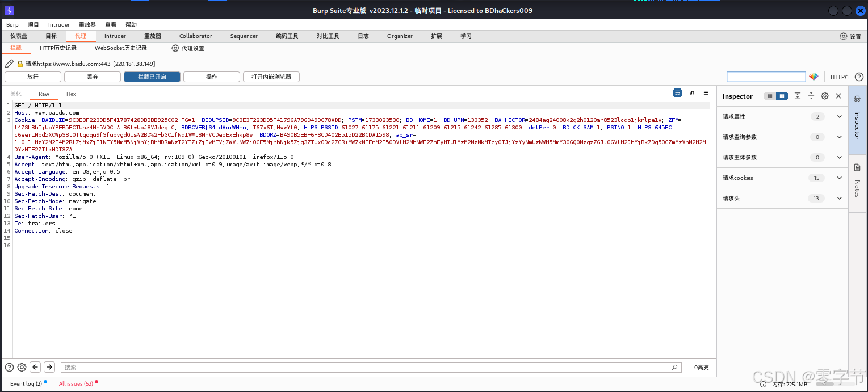Focus the filter input beside color picker
Viewport: 868px width, 392px height.
pyautogui.click(x=766, y=77)
